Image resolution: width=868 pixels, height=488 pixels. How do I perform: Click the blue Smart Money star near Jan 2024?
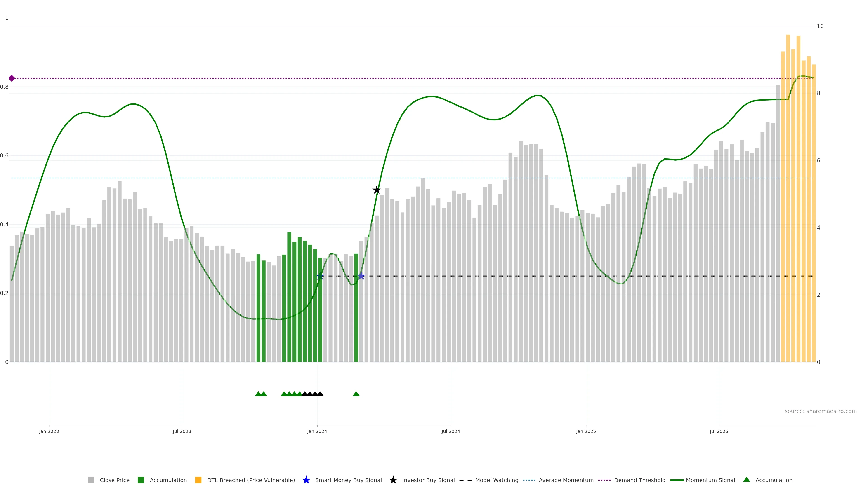tap(321, 276)
